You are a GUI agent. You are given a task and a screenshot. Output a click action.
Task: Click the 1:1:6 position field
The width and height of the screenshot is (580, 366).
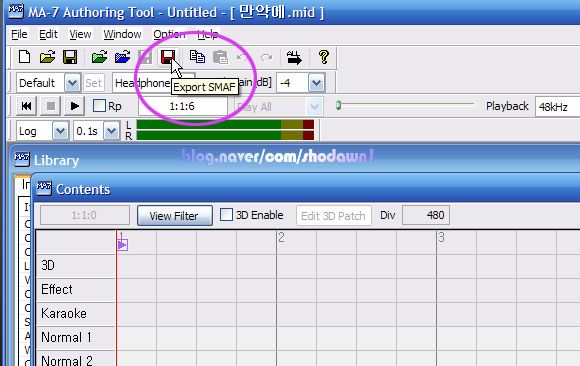click(183, 107)
